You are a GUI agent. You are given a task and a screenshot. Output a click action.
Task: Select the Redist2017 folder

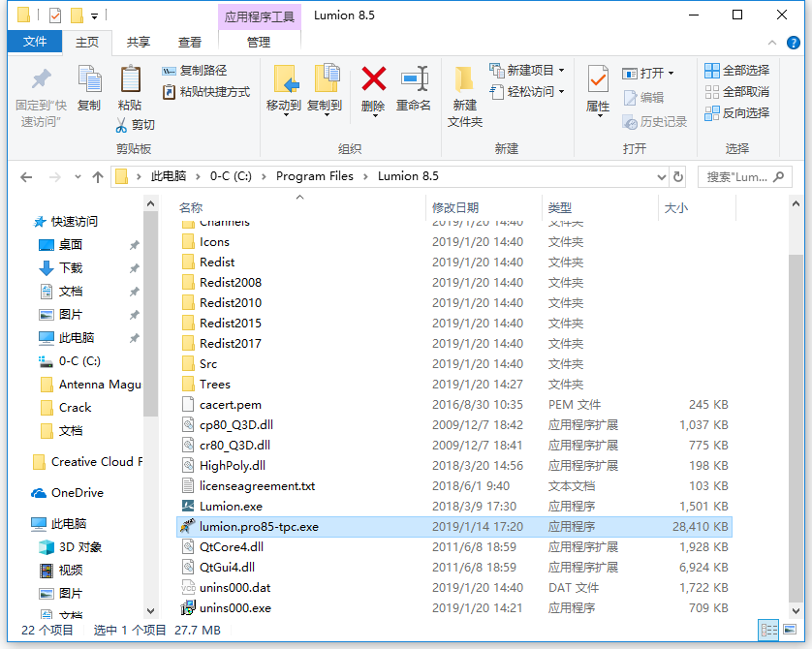pos(454,343)
